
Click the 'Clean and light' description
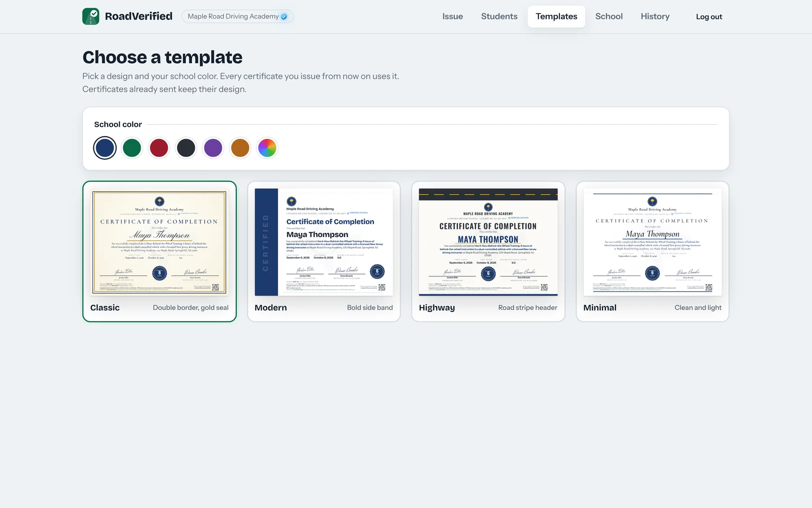click(698, 308)
